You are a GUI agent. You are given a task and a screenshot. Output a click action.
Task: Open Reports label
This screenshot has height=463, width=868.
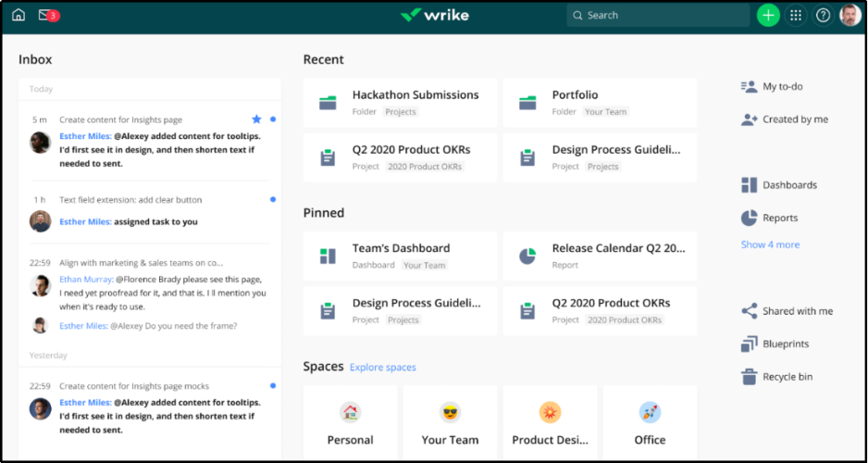[780, 218]
